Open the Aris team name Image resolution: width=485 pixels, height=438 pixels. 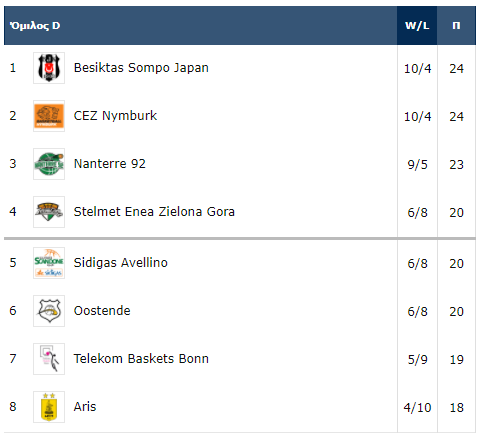(x=85, y=407)
